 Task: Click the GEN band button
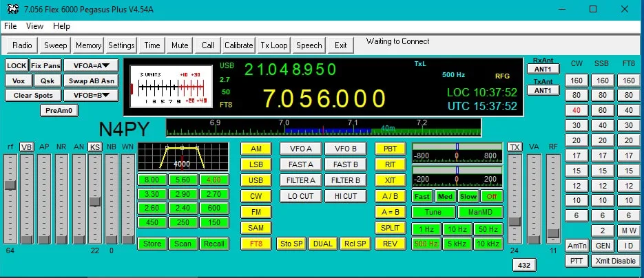click(603, 246)
